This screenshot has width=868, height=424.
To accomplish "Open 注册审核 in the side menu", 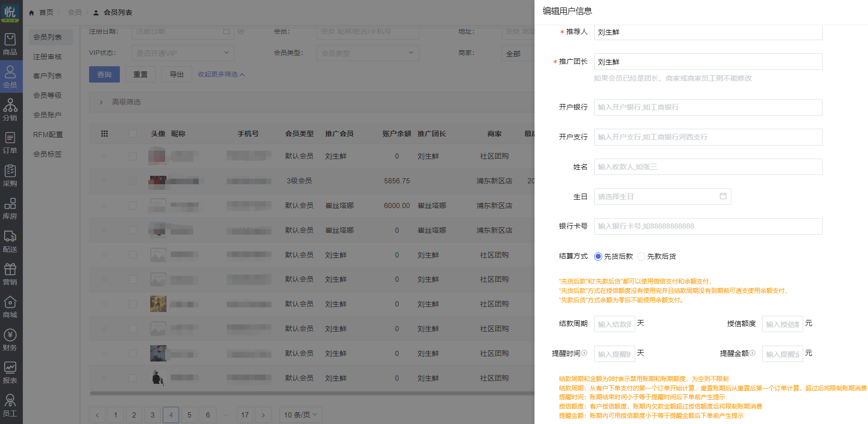I will 47,56.
